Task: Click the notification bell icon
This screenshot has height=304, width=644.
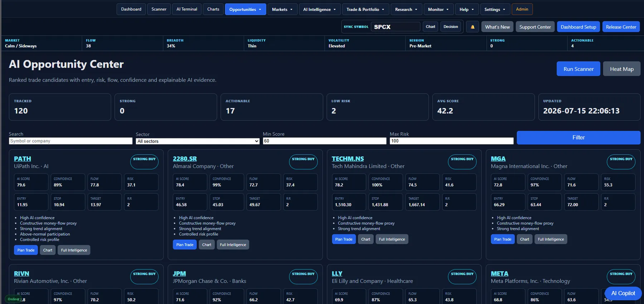Action: tap(472, 27)
